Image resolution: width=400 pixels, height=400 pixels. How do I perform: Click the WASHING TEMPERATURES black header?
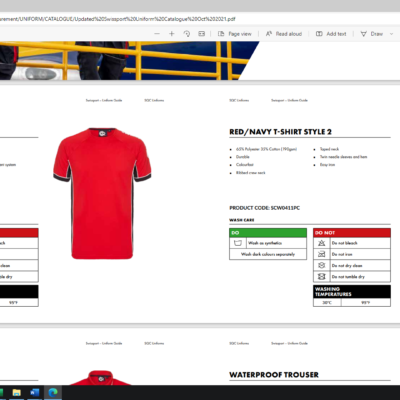(352, 292)
